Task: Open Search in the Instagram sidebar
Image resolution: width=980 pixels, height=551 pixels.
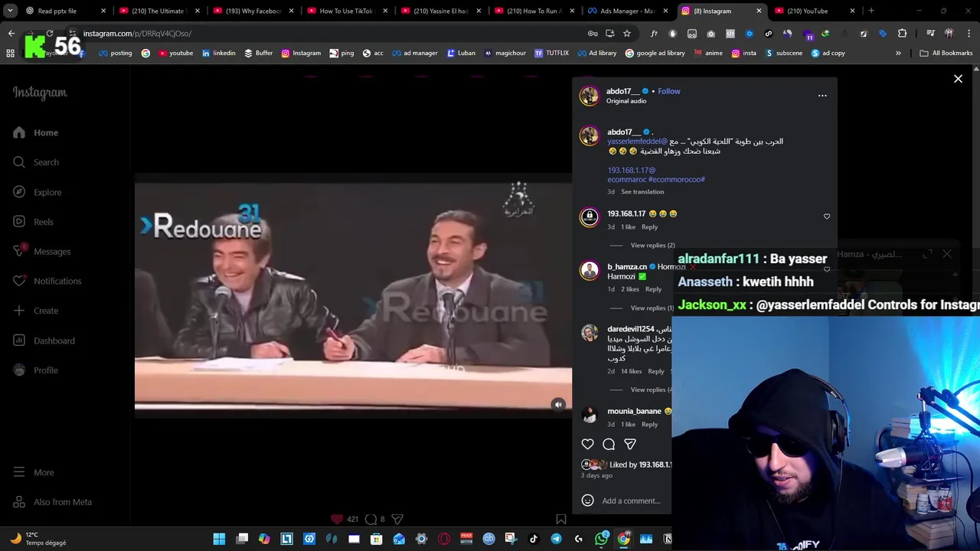Action: [36, 162]
